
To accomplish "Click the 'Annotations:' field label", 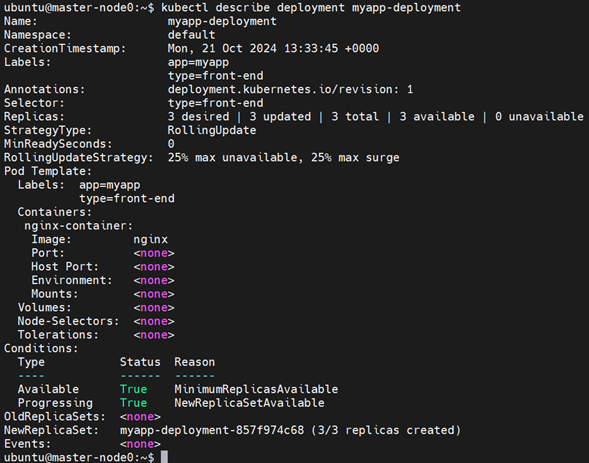I will click(x=45, y=89).
